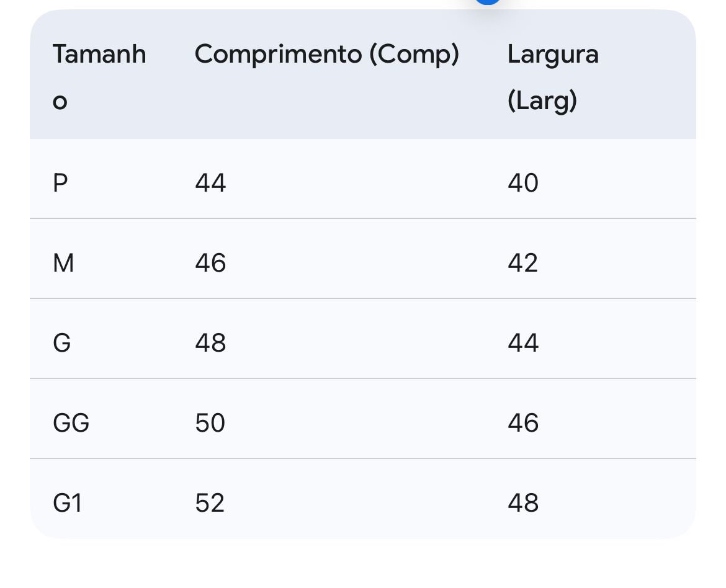Click the Largura (Larg) column header
Image resolution: width=726 pixels, height=588 pixels.
tap(553, 77)
